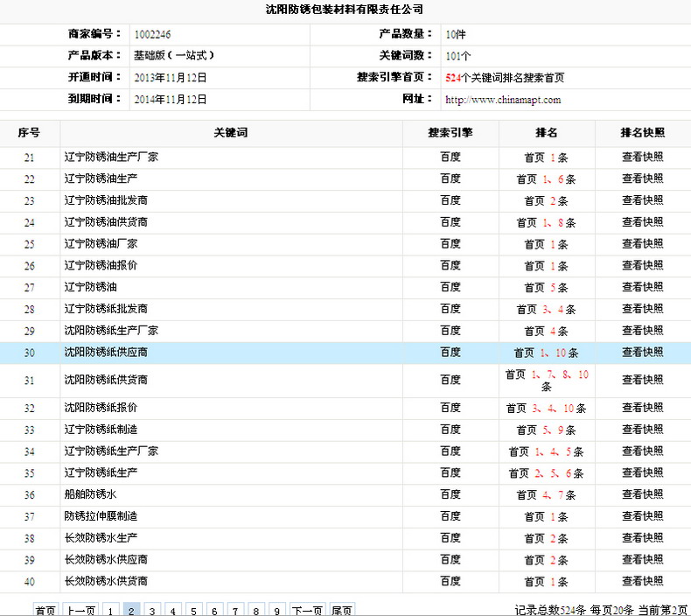691x616 pixels.
Task: View snapshot for 辽宁防锈油生产 row 22
Action: click(x=643, y=178)
